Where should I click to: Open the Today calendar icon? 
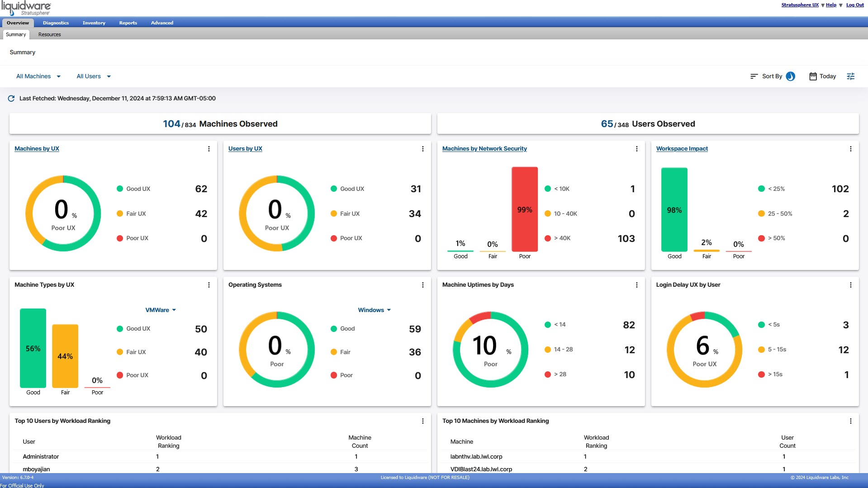[813, 76]
